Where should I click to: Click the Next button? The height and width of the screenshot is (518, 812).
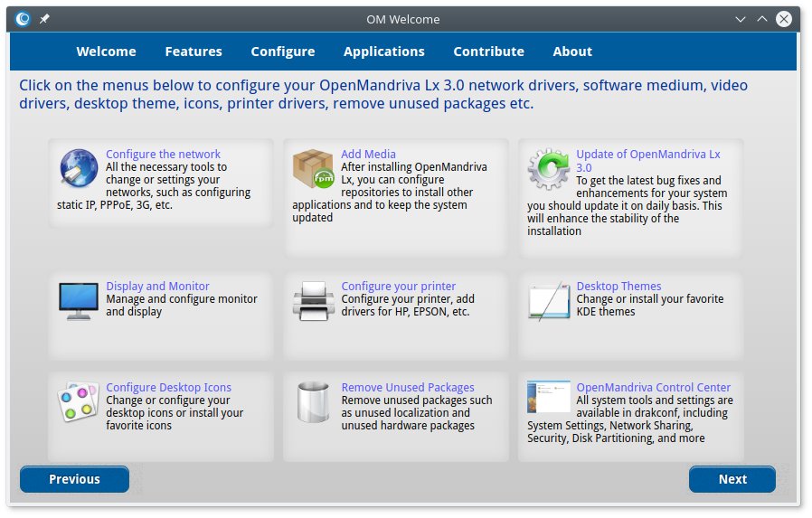point(732,479)
